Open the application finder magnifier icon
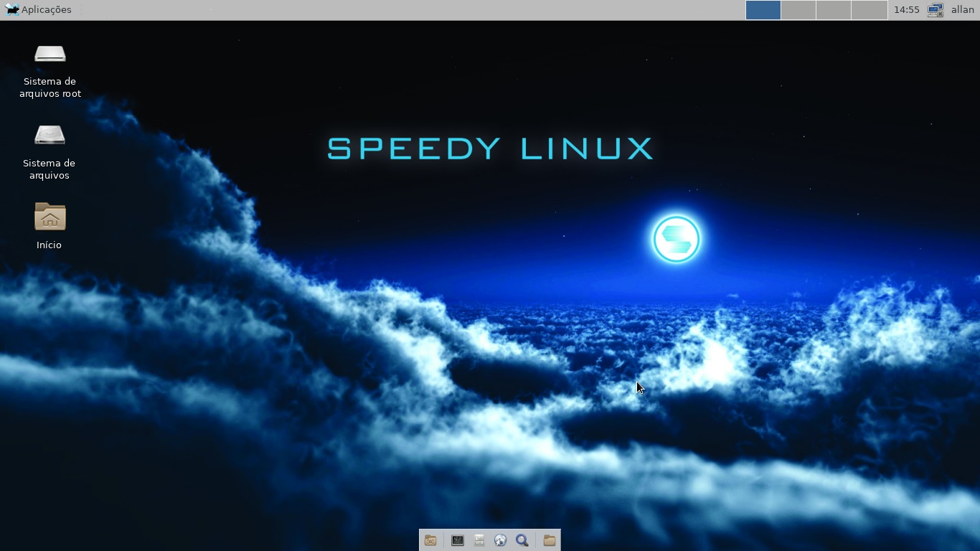Screen dimensions: 980x551 tap(522, 540)
